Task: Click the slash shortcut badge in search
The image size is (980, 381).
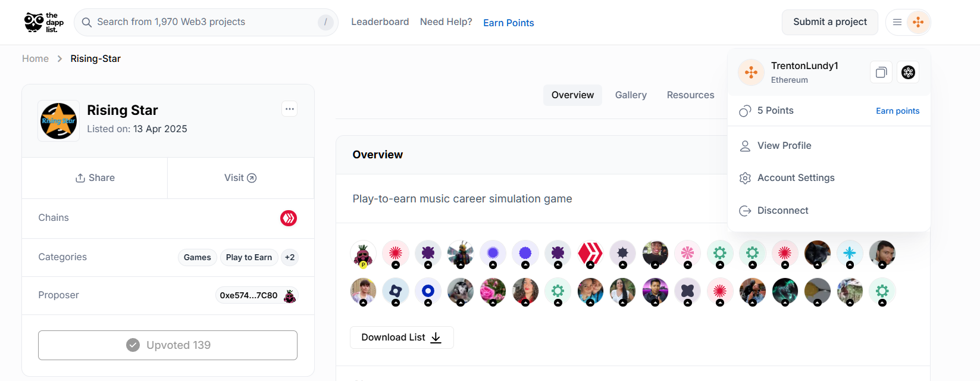Action: (x=325, y=22)
